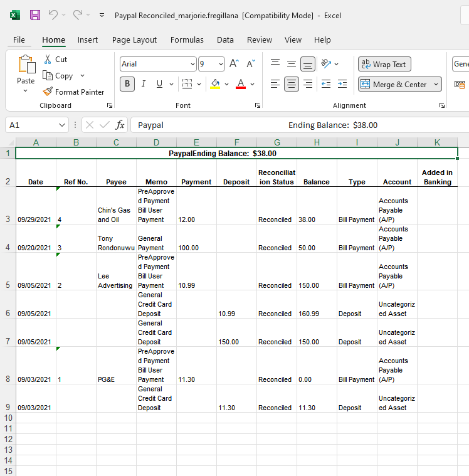Image resolution: width=469 pixels, height=476 pixels.
Task: Open Clipboard pane dialog launcher
Action: 110,105
